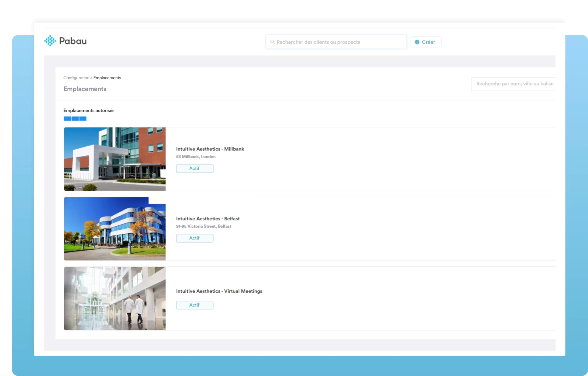Click the last blue segment of usage bar
Viewport: 588px width, 376px height.
tap(83, 119)
